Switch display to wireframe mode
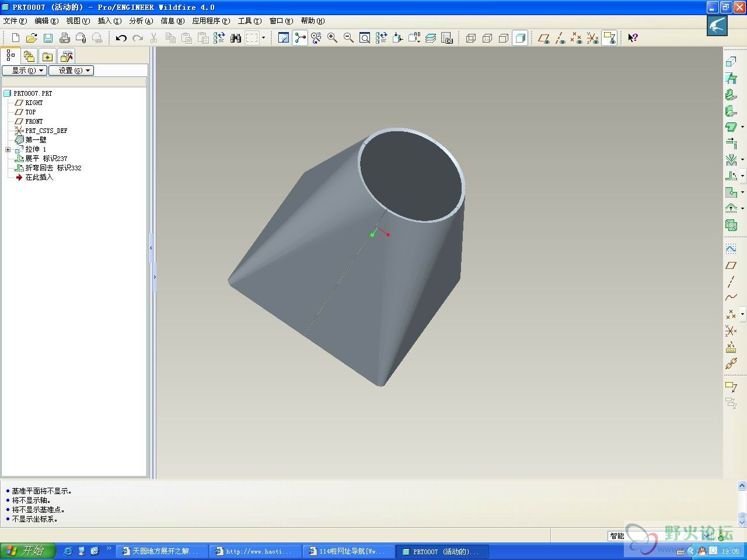This screenshot has height=560, width=747. coord(471,38)
